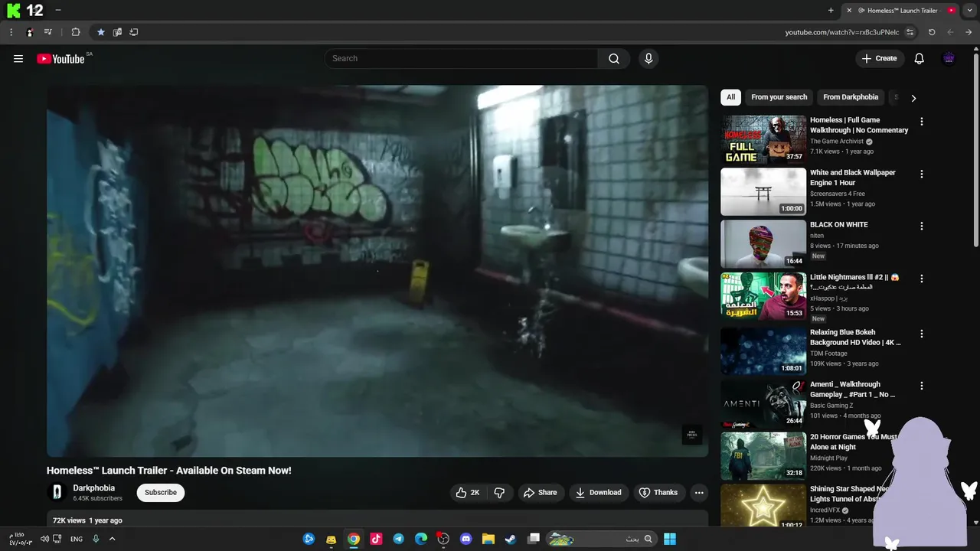
Task: Open the taskbar volume icon
Action: (44, 539)
